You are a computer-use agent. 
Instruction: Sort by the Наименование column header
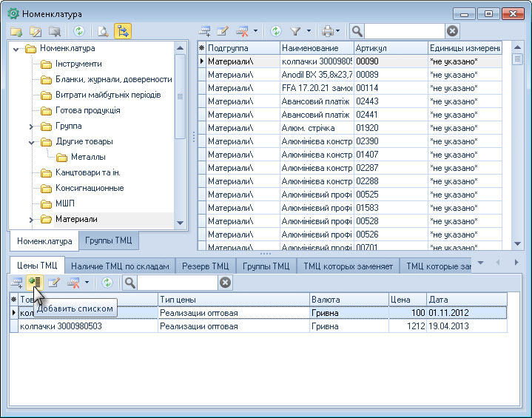(x=317, y=48)
